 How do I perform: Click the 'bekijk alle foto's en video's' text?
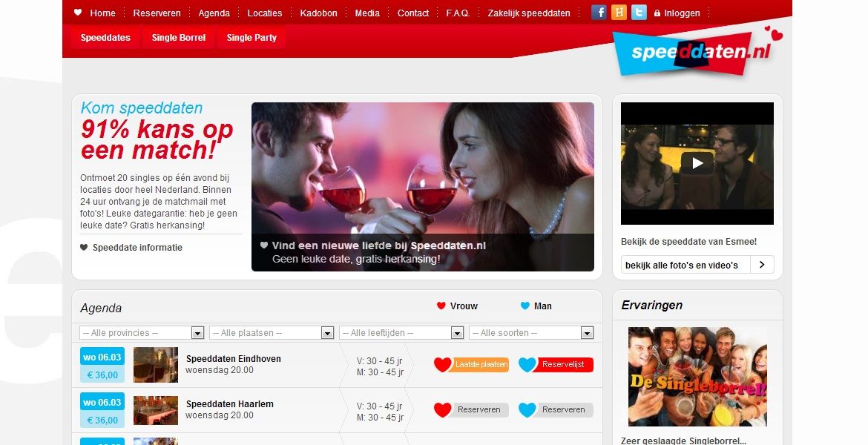click(682, 265)
